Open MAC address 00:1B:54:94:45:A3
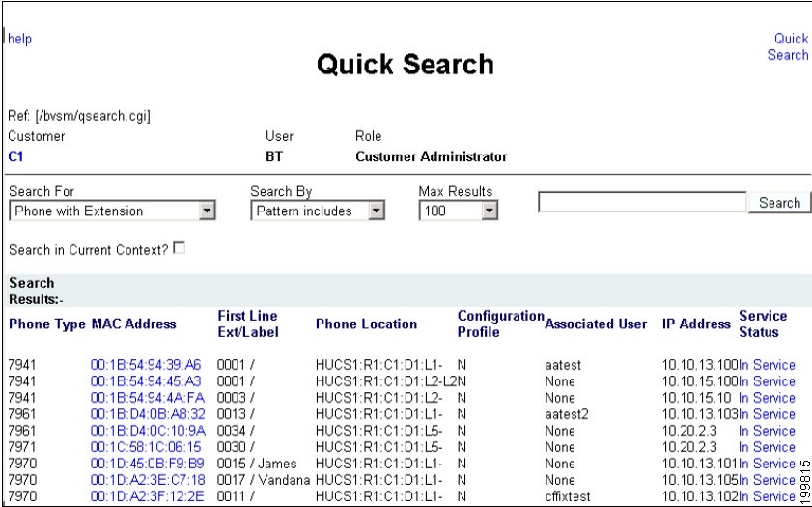This screenshot has height=507, width=812. coord(146,381)
